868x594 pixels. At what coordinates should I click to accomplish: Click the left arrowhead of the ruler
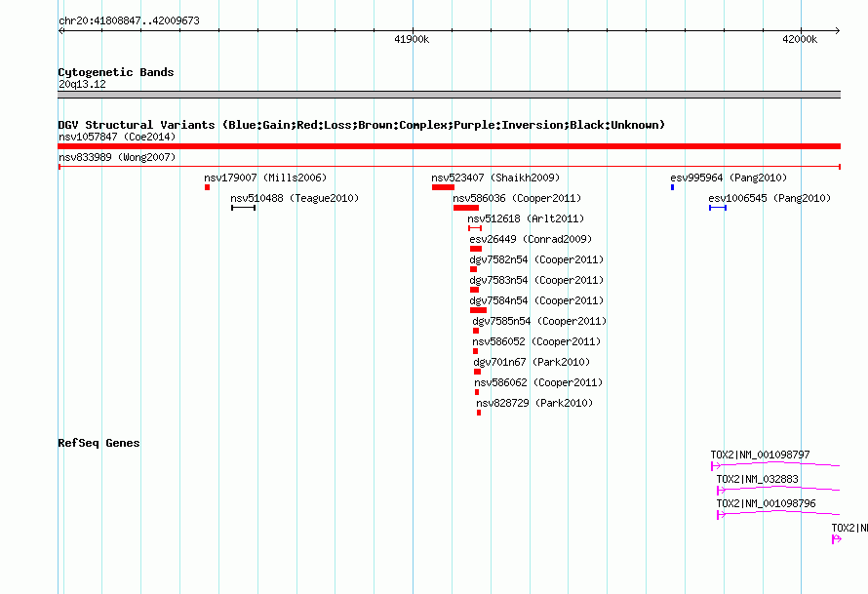(x=61, y=30)
